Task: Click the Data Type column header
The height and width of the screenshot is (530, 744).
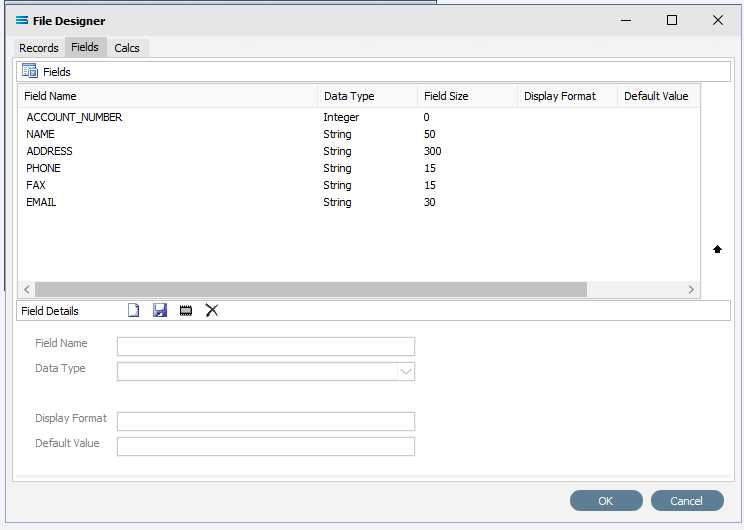Action: (368, 96)
